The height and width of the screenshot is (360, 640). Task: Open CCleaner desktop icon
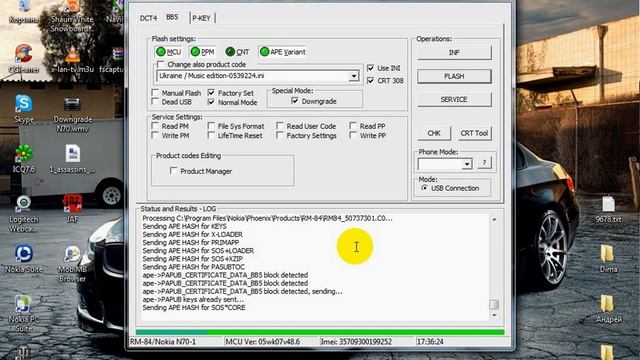(x=24, y=59)
